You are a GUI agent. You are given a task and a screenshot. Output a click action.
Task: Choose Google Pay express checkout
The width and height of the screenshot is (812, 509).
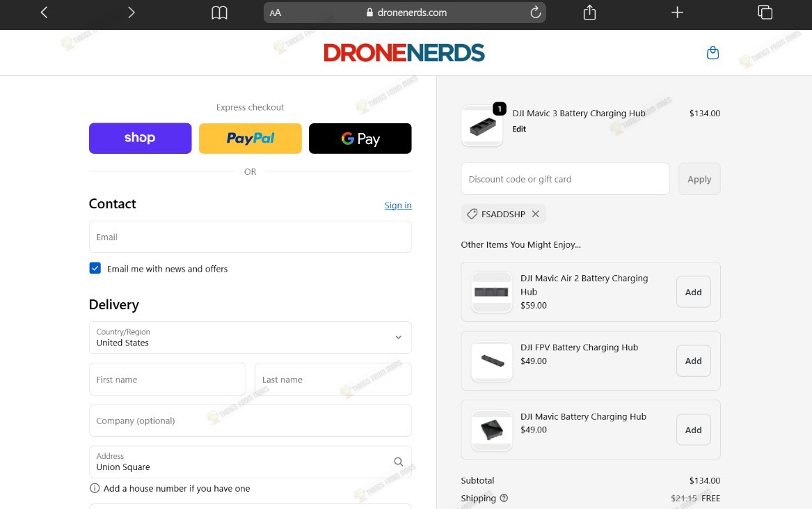pos(360,139)
